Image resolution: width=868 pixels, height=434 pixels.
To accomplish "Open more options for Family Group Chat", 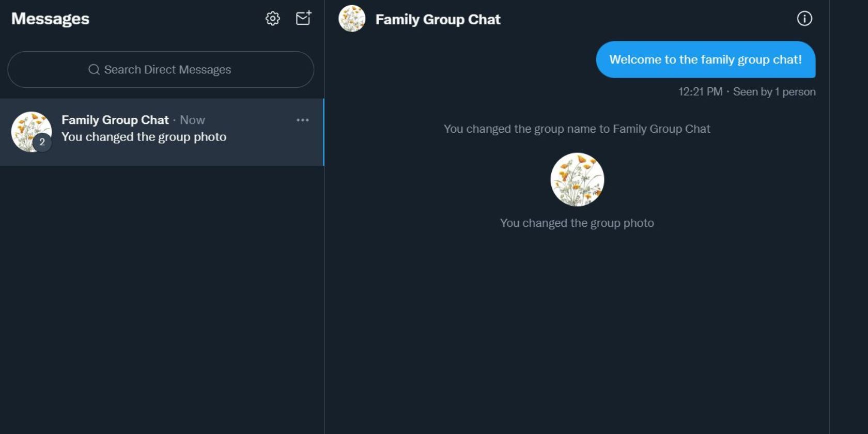I will pos(303,120).
